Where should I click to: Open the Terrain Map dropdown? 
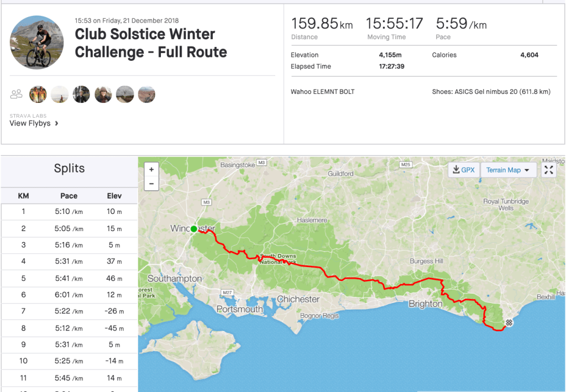pos(508,170)
